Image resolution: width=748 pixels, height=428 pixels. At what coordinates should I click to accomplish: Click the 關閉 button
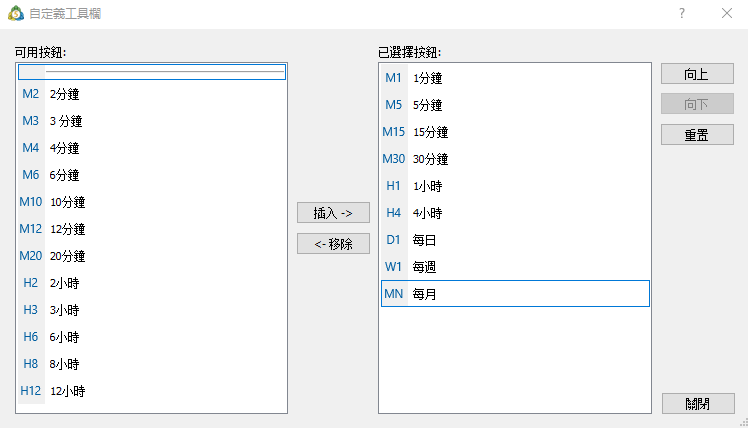tap(698, 404)
